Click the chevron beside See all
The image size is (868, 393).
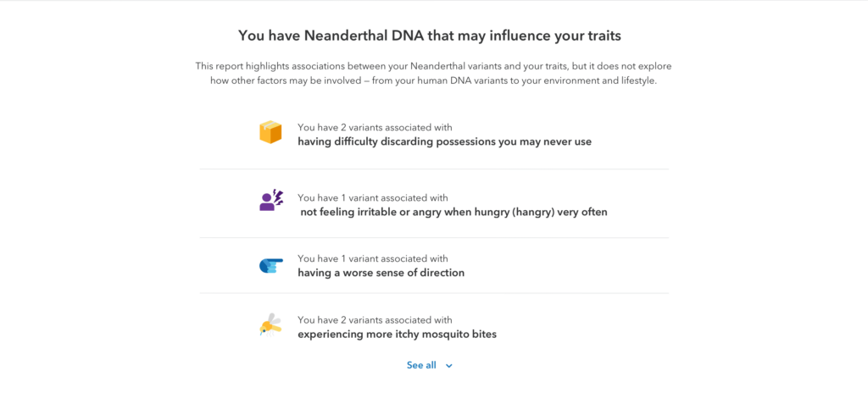coord(449,366)
